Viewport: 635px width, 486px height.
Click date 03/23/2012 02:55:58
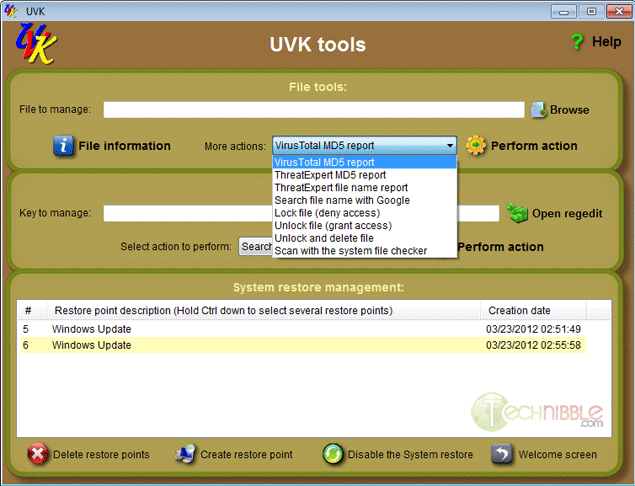click(x=533, y=345)
